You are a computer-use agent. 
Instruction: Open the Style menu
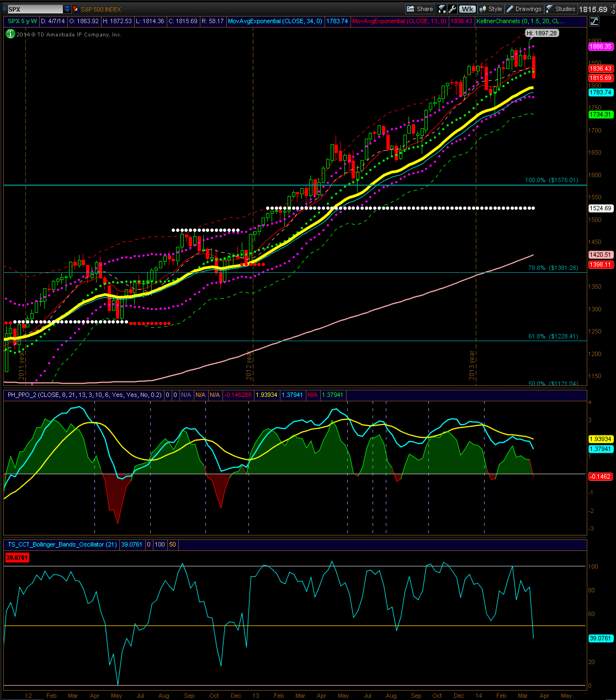point(491,9)
